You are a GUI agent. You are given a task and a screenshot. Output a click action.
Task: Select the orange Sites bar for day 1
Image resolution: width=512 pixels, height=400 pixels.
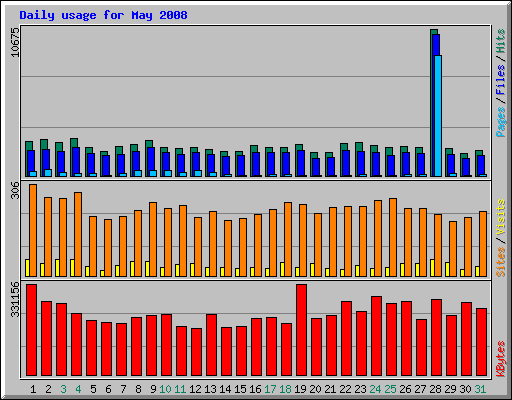click(x=33, y=230)
